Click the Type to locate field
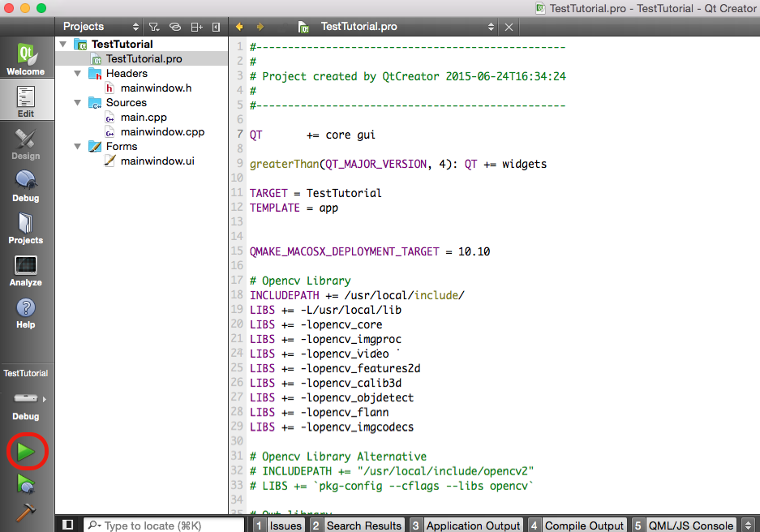 click(x=164, y=526)
